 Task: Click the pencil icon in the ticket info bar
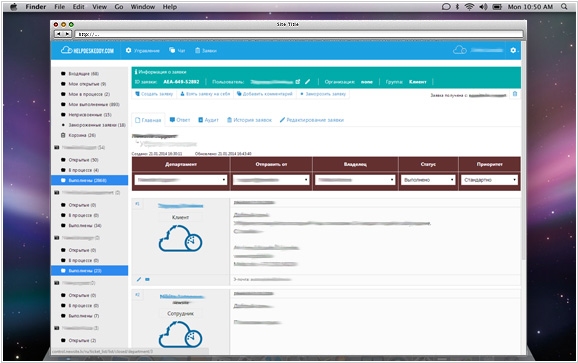[x=307, y=82]
